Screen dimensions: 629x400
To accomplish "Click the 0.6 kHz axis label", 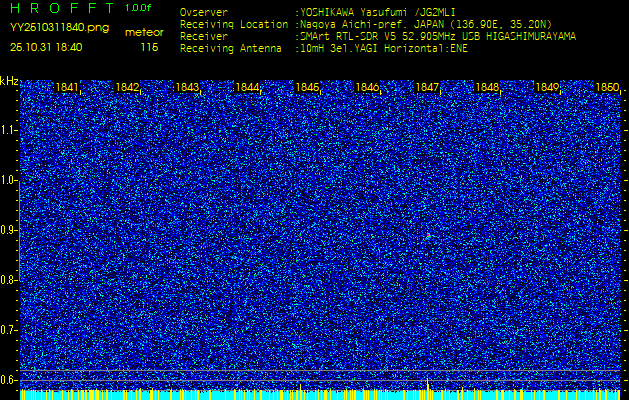I will [8, 380].
